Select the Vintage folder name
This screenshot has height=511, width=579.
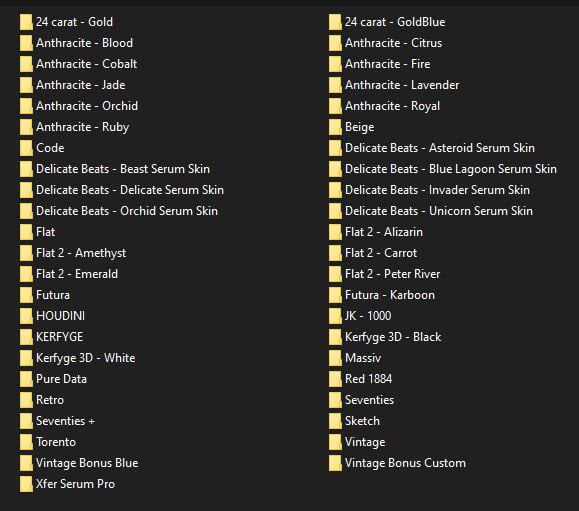tap(365, 442)
